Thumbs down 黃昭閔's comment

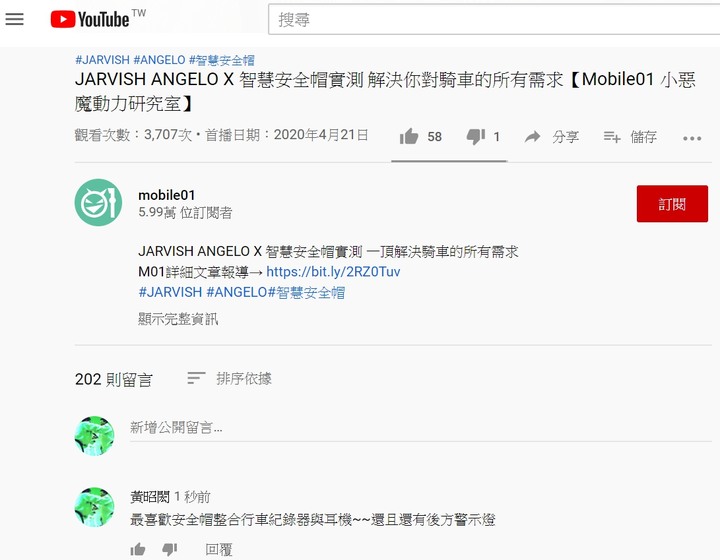pyautogui.click(x=170, y=549)
